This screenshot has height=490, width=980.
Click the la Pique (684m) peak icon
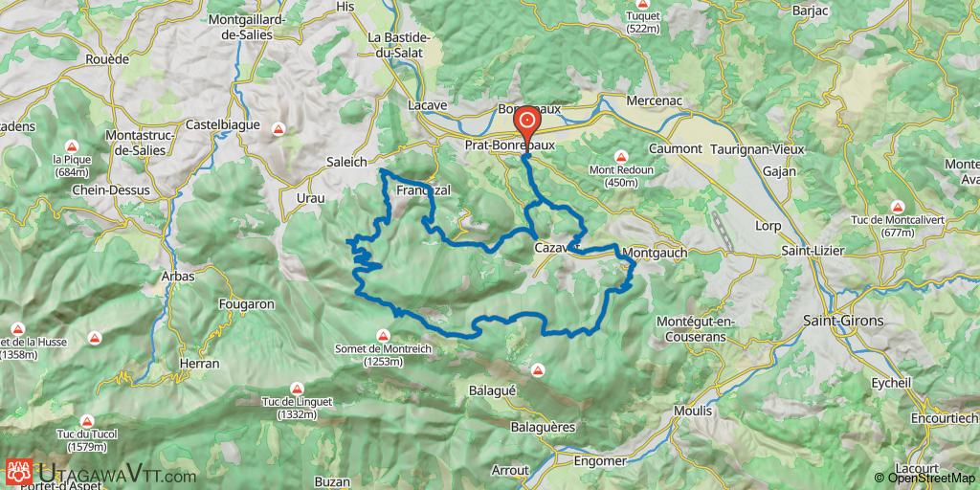click(x=72, y=147)
